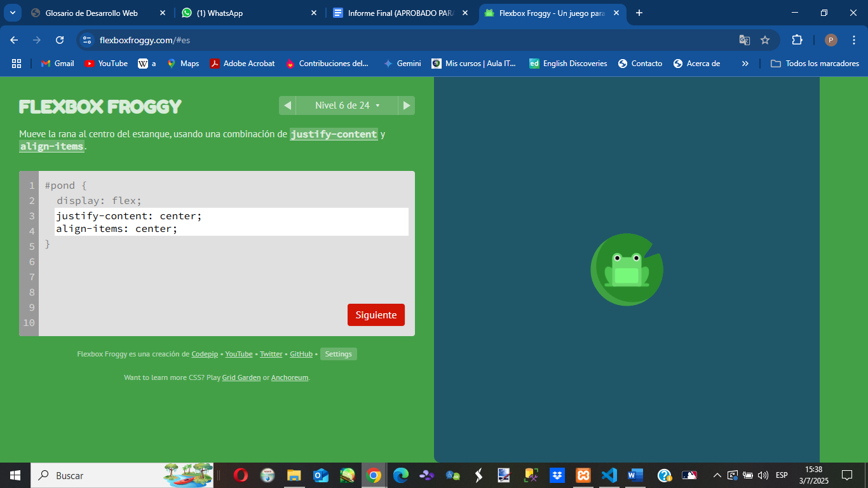
Task: Open the Mis cursos Aula bookmark
Action: (x=474, y=64)
